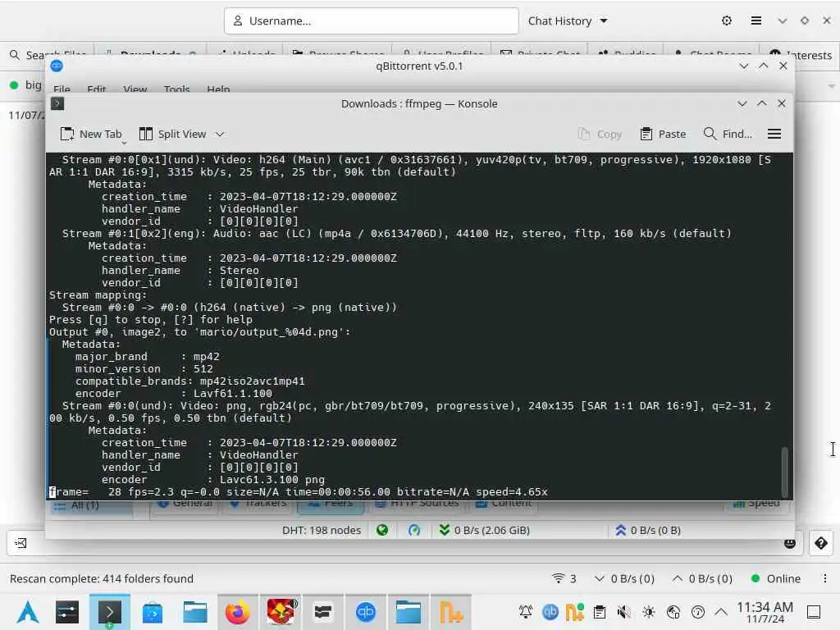Click qBittorrent connection status globe icon
840x630 pixels.
pos(382,531)
